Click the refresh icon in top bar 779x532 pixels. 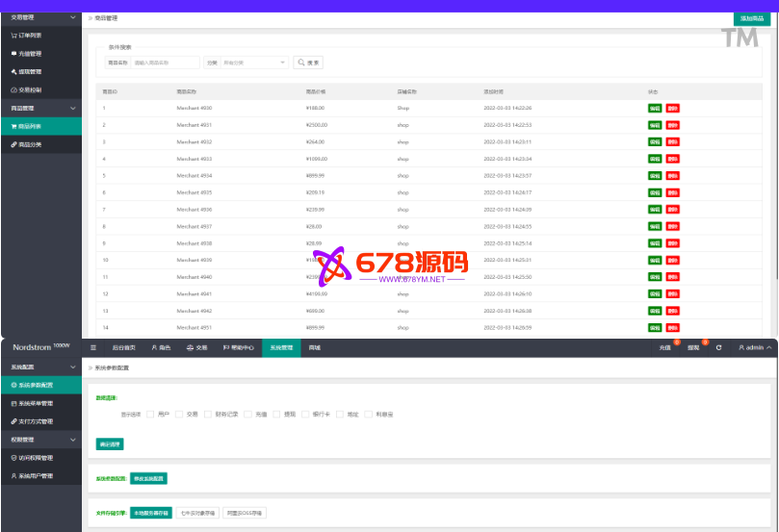718,347
